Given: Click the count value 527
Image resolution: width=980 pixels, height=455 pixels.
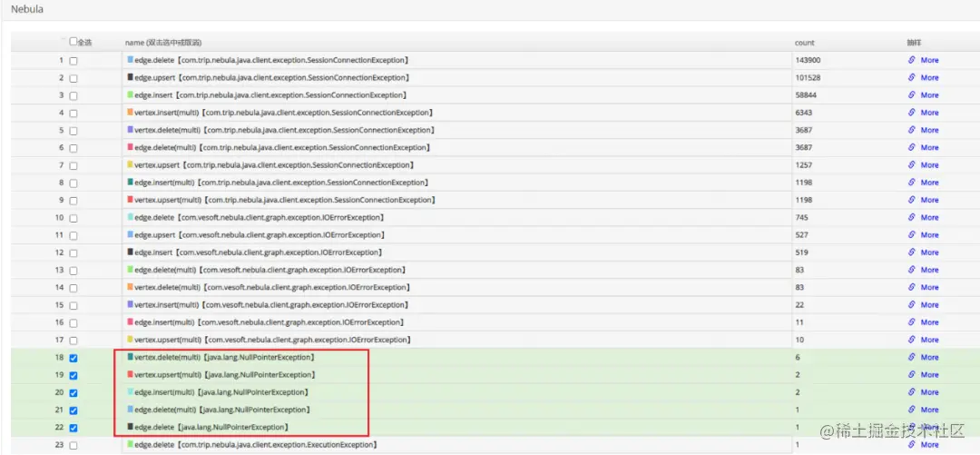Looking at the screenshot, I should [802, 235].
